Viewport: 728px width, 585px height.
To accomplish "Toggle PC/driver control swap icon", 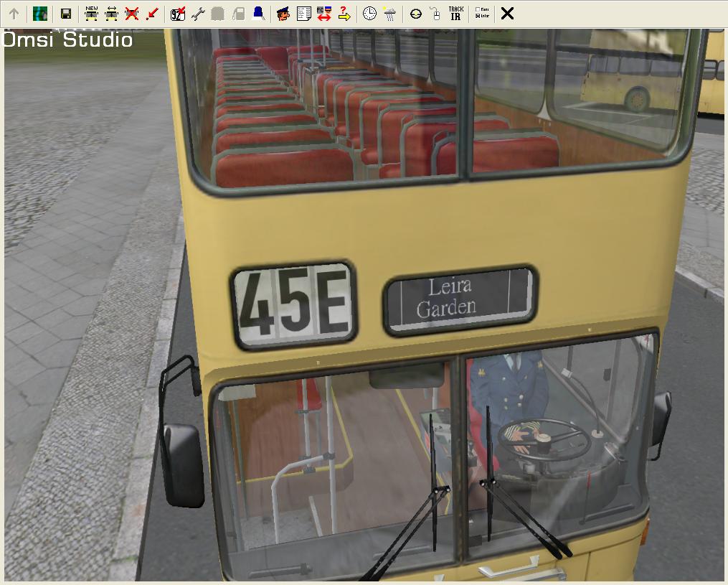I will coord(323,14).
